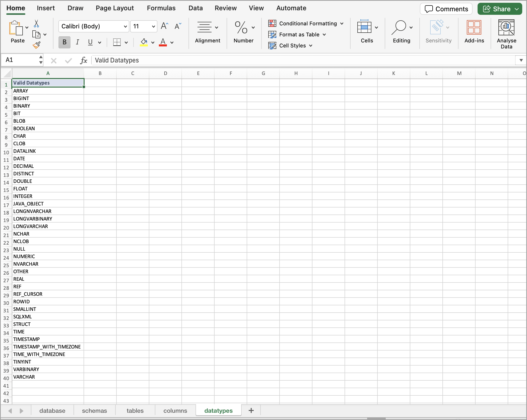Click the Copy icon
527x420 pixels.
36,34
